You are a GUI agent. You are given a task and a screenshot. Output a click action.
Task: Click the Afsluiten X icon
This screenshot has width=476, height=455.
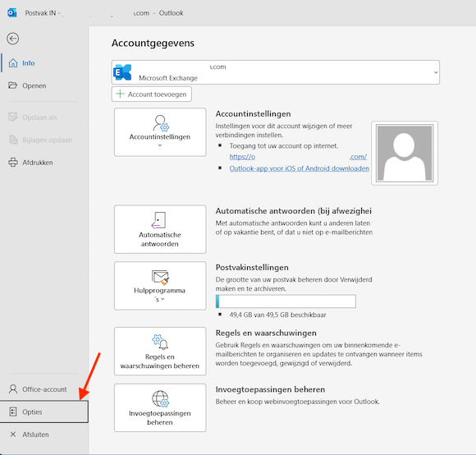[13, 434]
